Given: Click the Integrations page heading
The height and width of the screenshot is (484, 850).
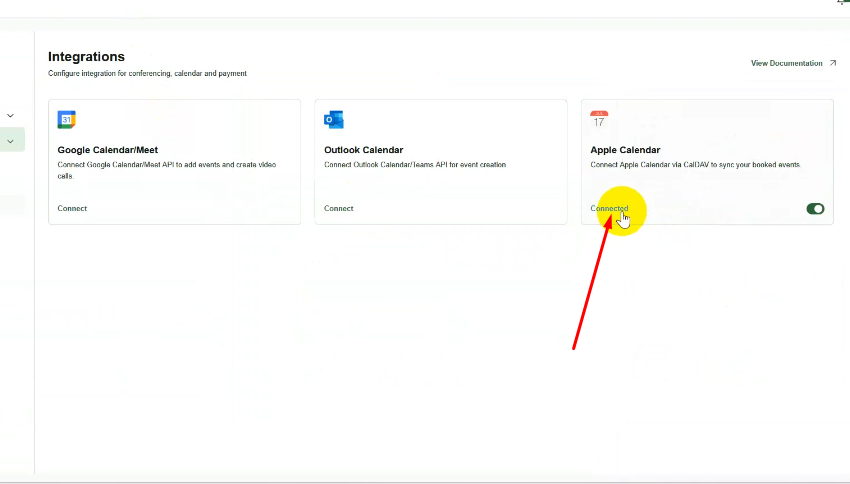Looking at the screenshot, I should [86, 57].
